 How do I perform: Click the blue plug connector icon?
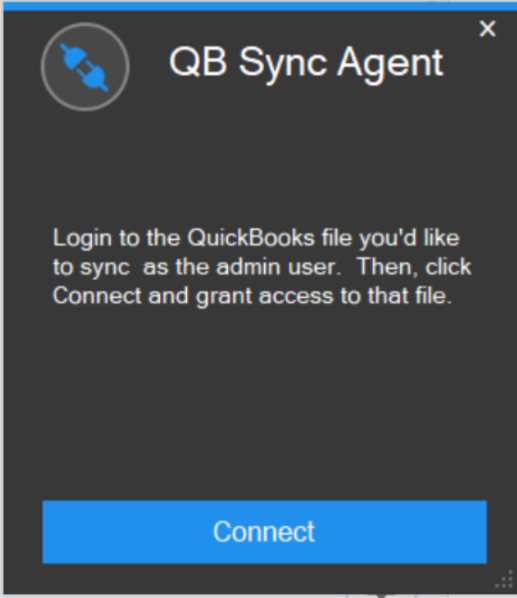[84, 68]
